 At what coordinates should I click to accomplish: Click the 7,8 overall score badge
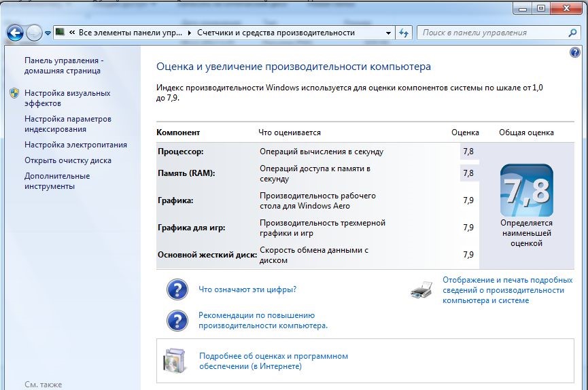pyautogui.click(x=526, y=190)
